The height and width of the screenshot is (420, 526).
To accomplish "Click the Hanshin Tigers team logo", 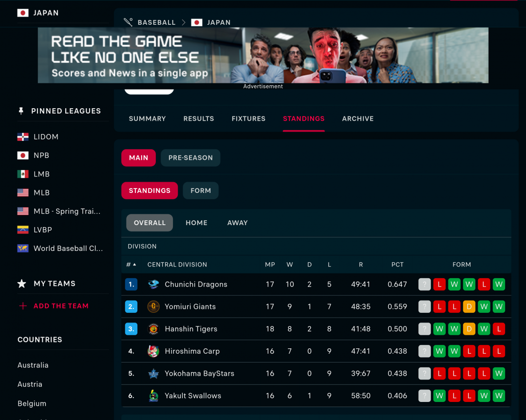I will [x=153, y=329].
